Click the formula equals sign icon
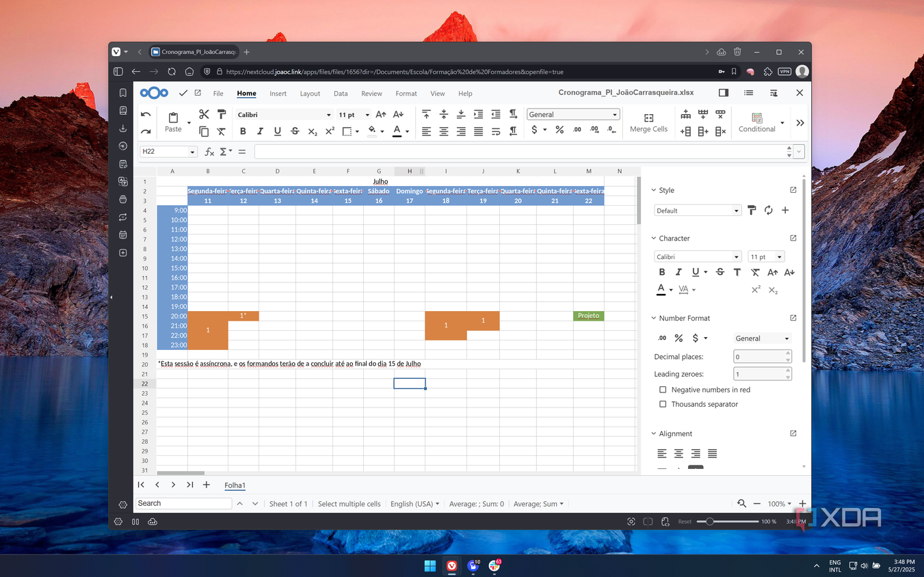Image resolution: width=924 pixels, height=577 pixels. pos(241,152)
